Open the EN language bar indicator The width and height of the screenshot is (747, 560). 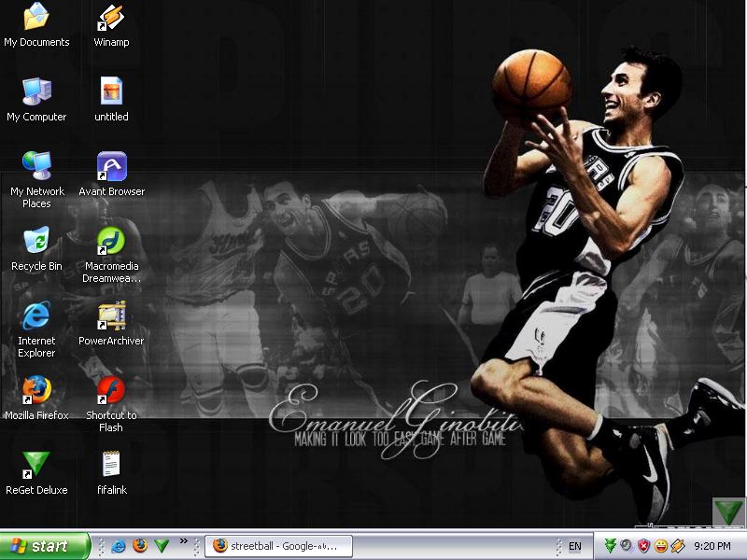[x=575, y=546]
